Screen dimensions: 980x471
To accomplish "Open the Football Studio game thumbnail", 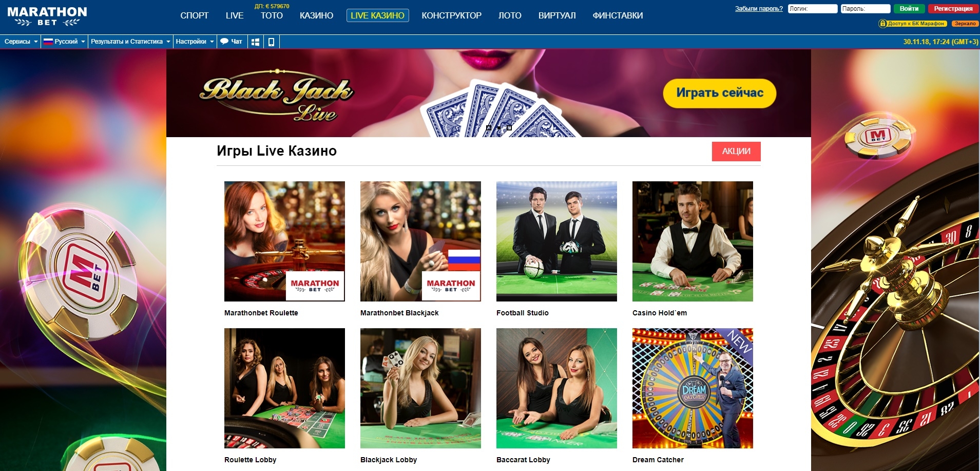I will tap(556, 241).
